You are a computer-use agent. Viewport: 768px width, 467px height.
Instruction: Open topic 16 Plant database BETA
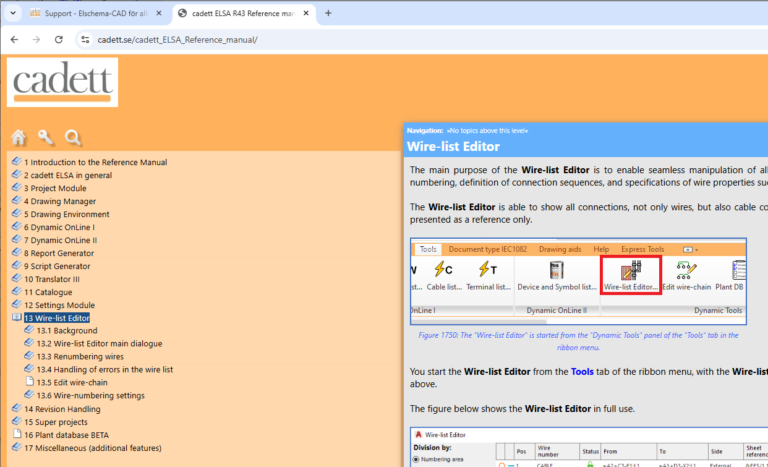[67, 435]
